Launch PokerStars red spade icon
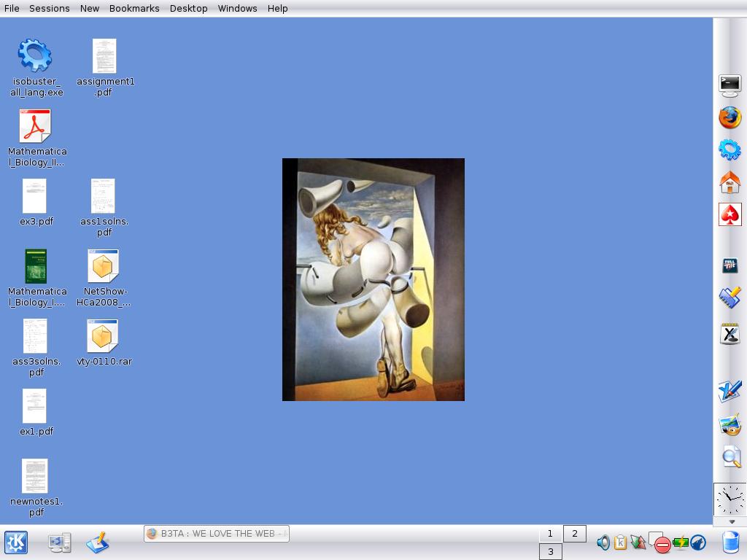The image size is (747, 560). coord(729,215)
